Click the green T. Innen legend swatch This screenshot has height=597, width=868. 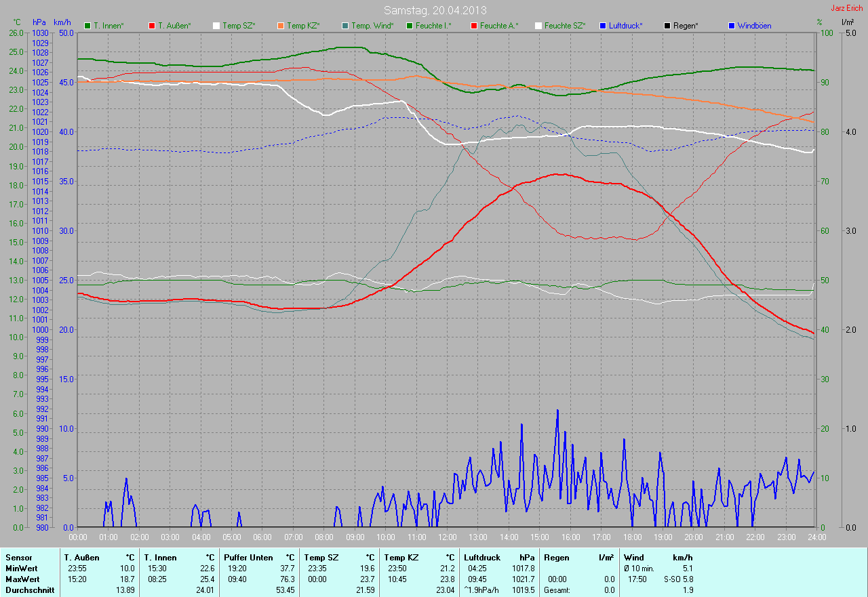coord(87,26)
